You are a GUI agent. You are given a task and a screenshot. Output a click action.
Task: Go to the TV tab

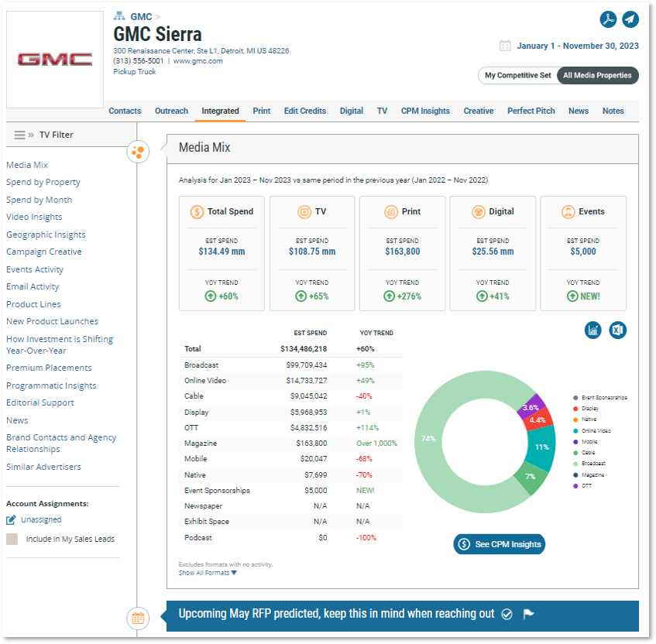(382, 111)
